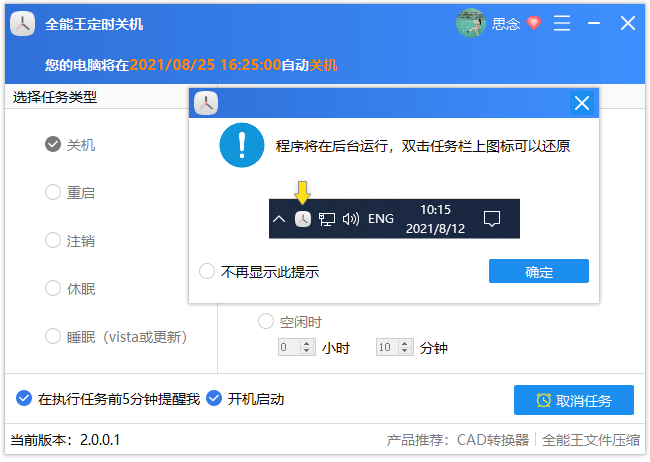
Task: Increase the 小时 hours spinner value
Action: 307,343
